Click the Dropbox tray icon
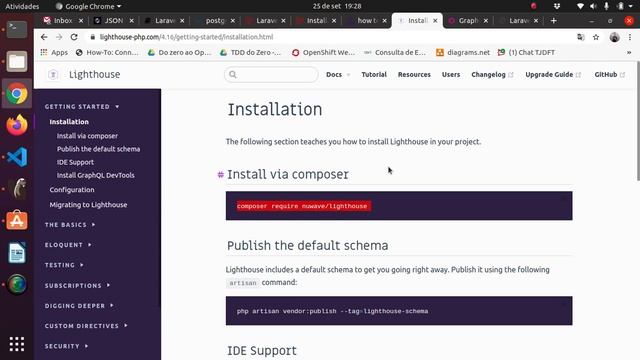Screen dimensions: 640x360 [557, 6]
